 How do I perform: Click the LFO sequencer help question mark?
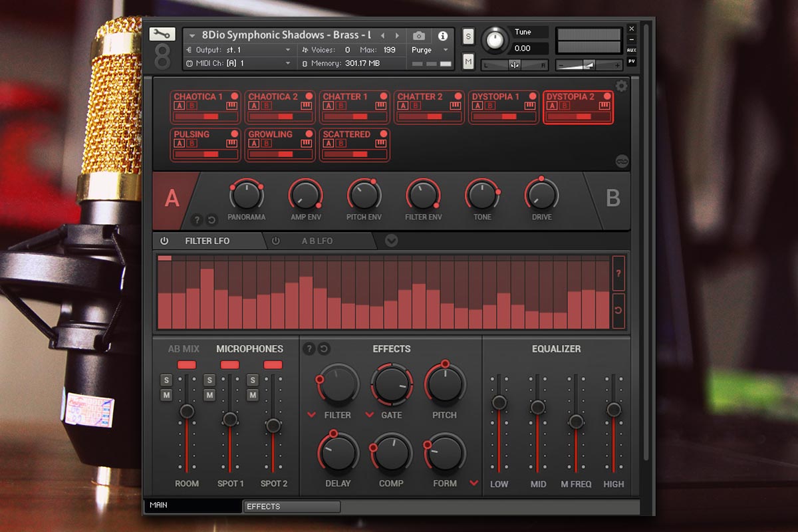click(x=618, y=273)
